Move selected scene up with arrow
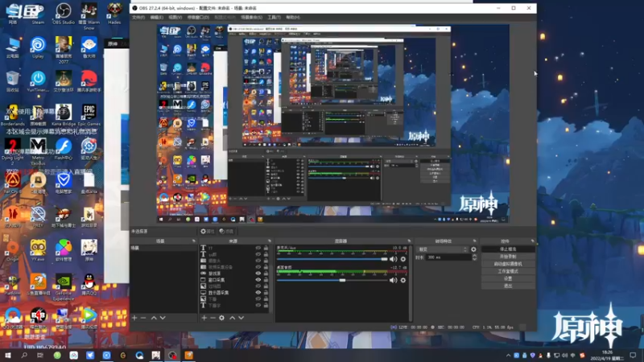The image size is (644, 362). point(154,318)
